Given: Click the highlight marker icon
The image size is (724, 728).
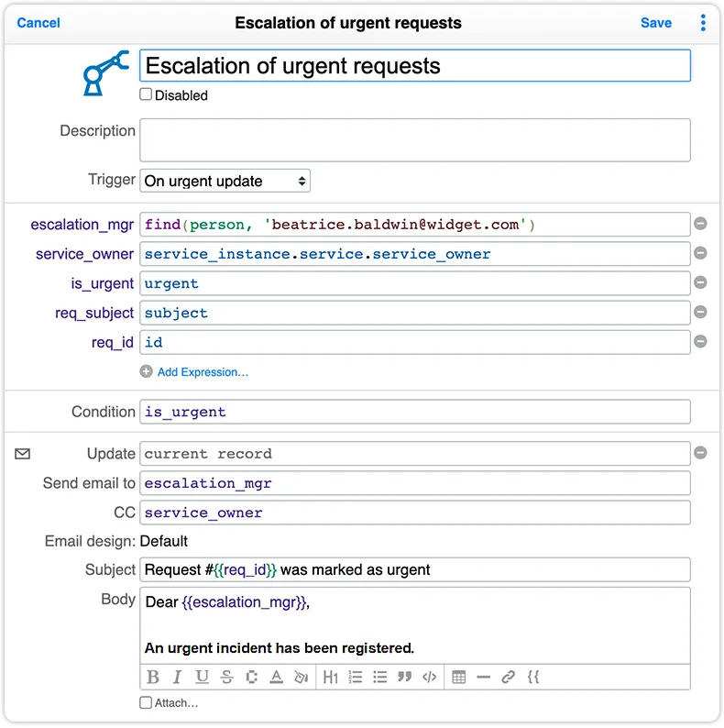Looking at the screenshot, I should 251,678.
